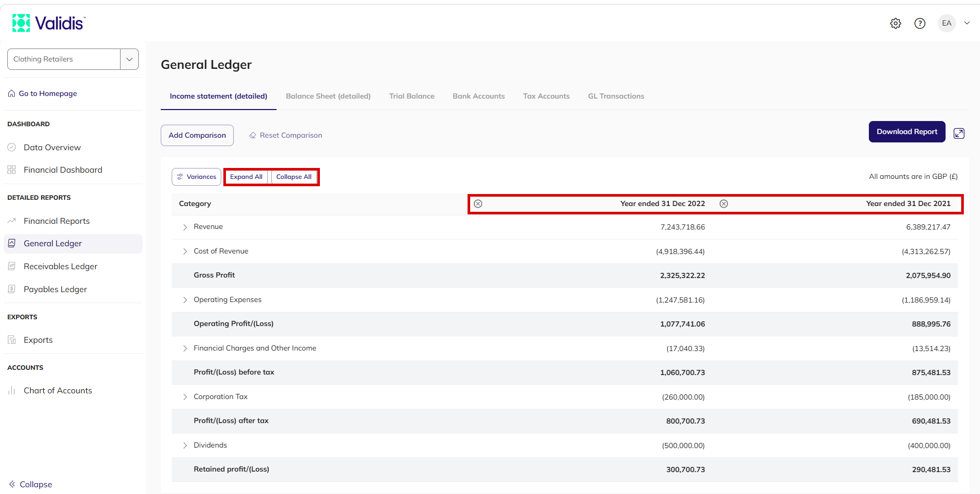Expand the Cost of Revenue row
This screenshot has width=980, height=494.
pos(185,251)
